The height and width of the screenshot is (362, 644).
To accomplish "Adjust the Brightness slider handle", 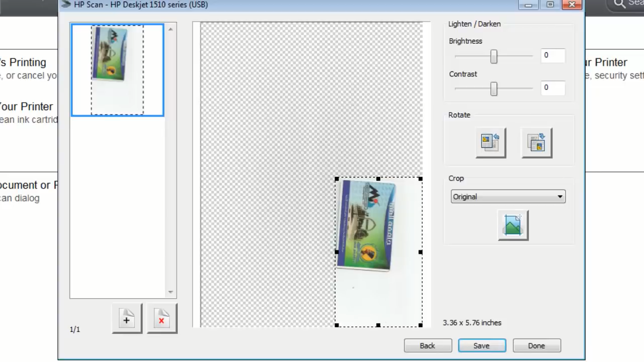I will [494, 56].
